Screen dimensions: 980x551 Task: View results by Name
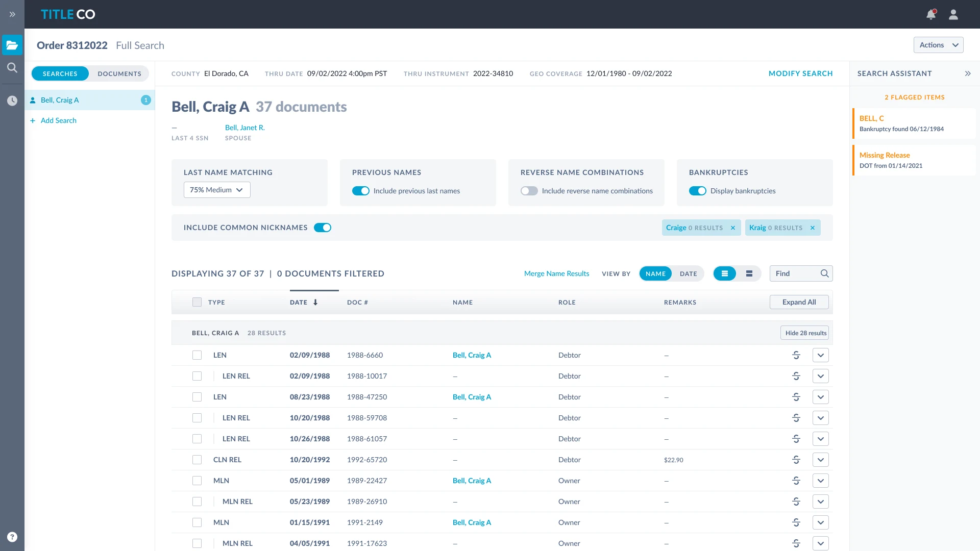655,273
